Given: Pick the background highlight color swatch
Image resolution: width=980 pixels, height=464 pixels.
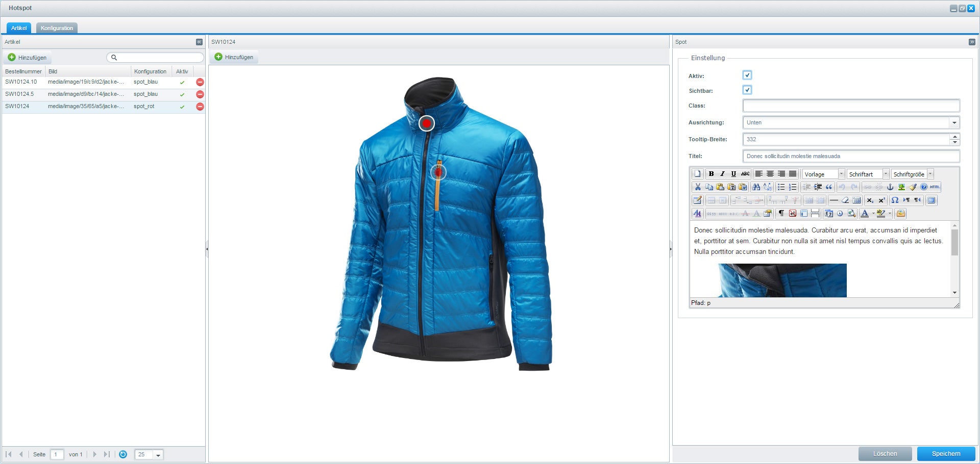Looking at the screenshot, I should tap(881, 214).
